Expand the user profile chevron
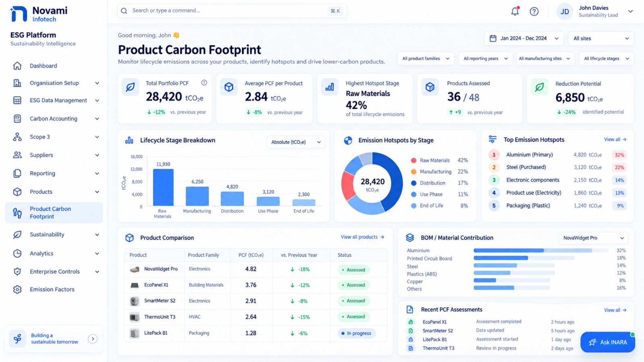This screenshot has height=362, width=644. (630, 11)
